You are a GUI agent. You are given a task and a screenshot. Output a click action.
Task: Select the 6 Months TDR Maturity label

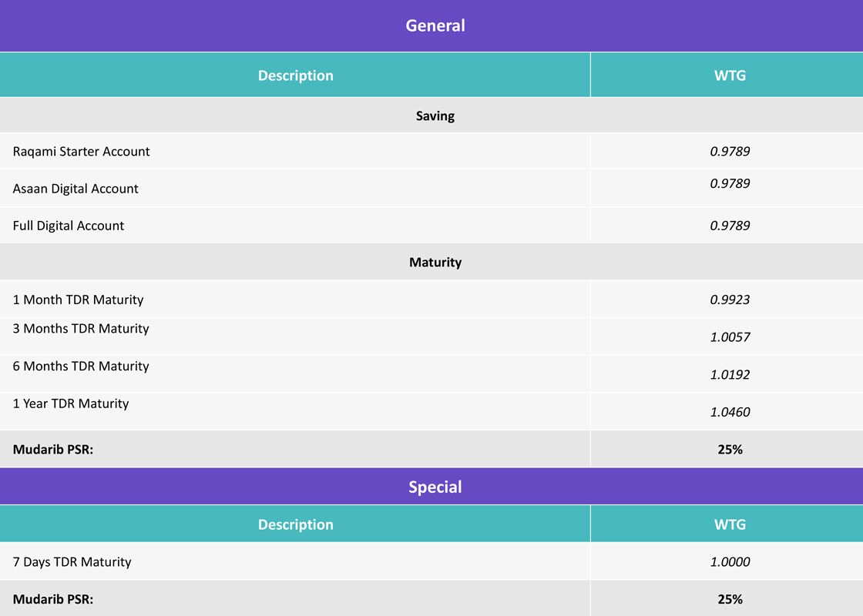point(81,367)
